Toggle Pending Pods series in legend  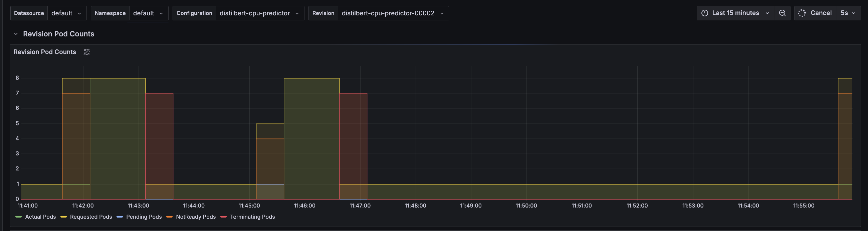(x=144, y=217)
